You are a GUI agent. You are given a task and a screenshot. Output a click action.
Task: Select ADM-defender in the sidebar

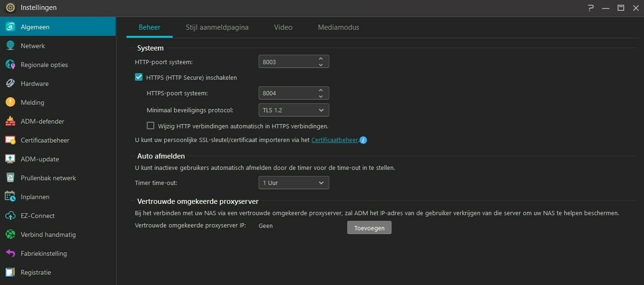(x=58, y=121)
